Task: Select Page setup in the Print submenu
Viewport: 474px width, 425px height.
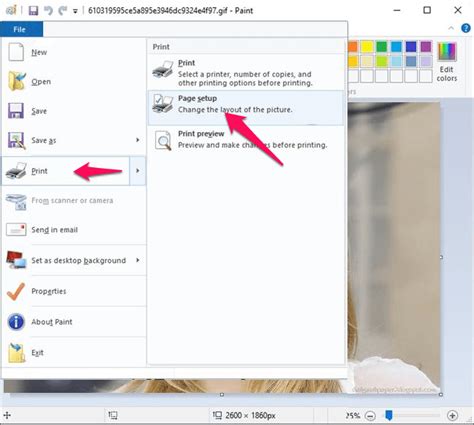Action: (246, 108)
